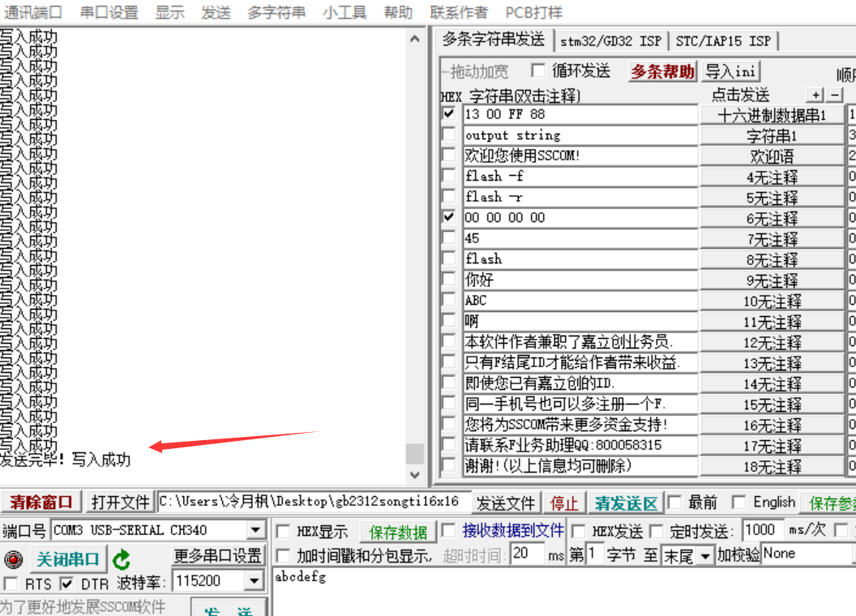Click the 更多串口设置 button
The image size is (856, 616).
217,555
